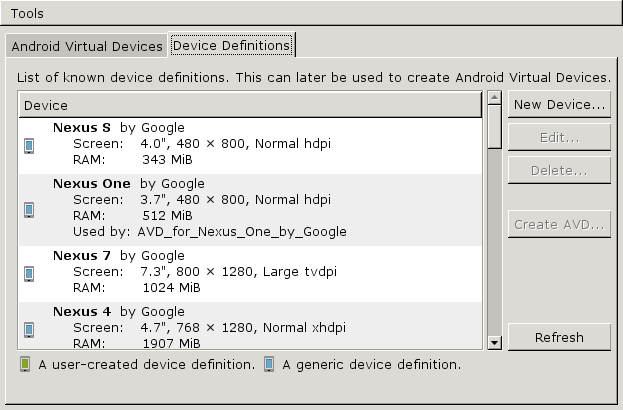This screenshot has width=623, height=410.
Task: Click the Delete... button
Action: [x=559, y=170]
